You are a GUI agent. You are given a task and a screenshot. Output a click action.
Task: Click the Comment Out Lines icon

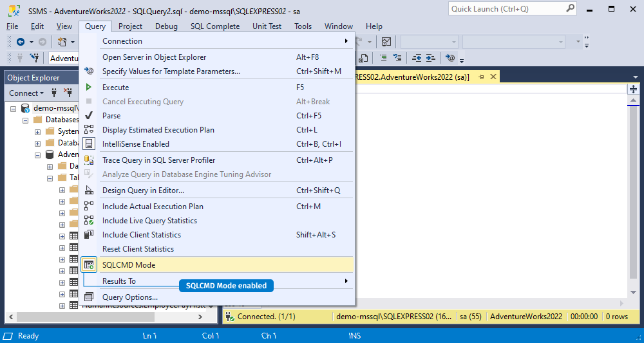pyautogui.click(x=383, y=58)
